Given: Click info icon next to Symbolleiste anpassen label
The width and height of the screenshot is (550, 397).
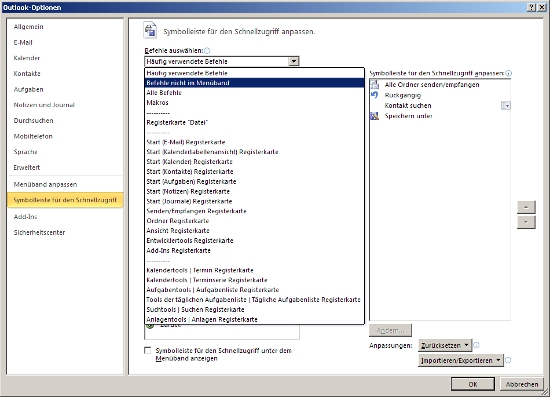Looking at the screenshot, I should (x=509, y=73).
